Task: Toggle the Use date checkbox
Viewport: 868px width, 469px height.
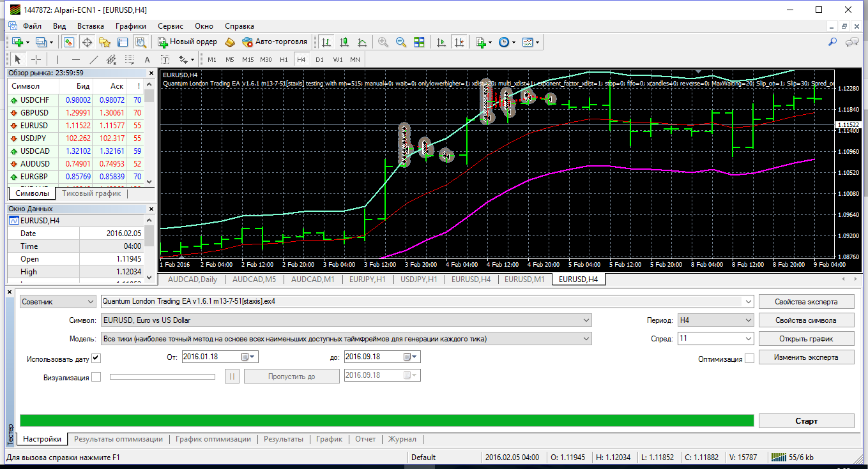Action: pyautogui.click(x=96, y=358)
